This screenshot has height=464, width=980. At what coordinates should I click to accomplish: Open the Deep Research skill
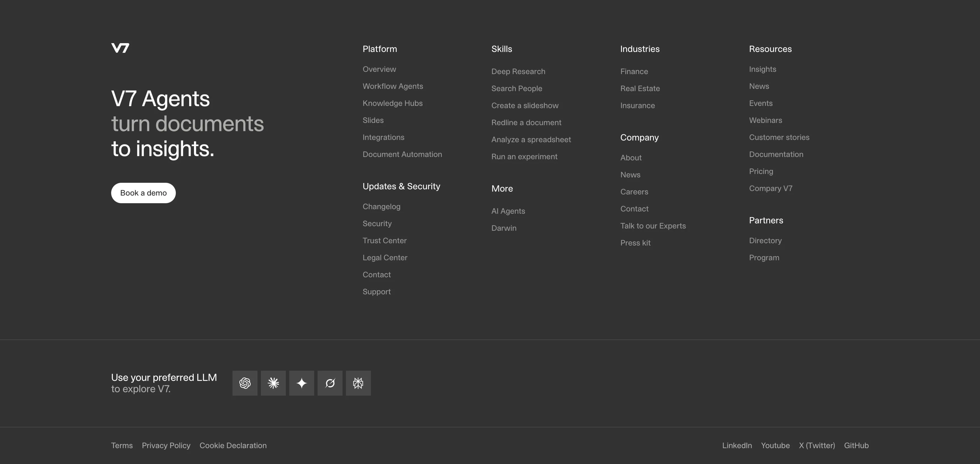click(518, 72)
